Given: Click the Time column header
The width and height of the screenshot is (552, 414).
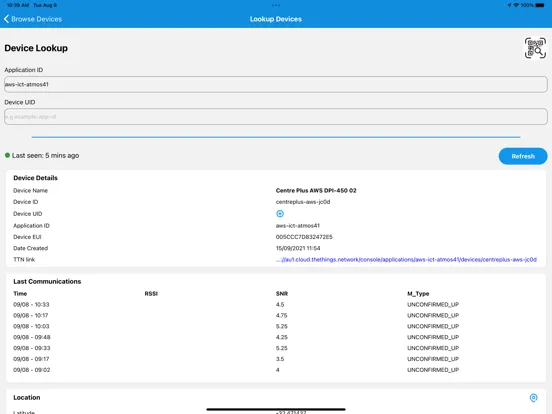Looking at the screenshot, I should tap(20, 294).
